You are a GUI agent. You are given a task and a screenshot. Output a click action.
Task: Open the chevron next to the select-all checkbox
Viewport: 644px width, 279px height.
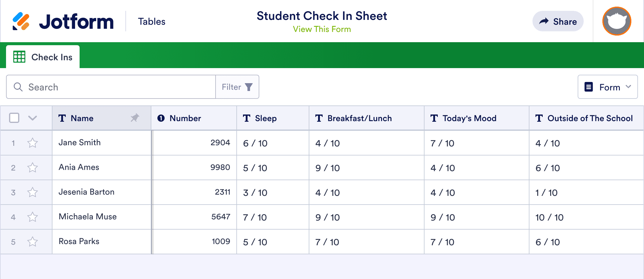click(x=33, y=118)
